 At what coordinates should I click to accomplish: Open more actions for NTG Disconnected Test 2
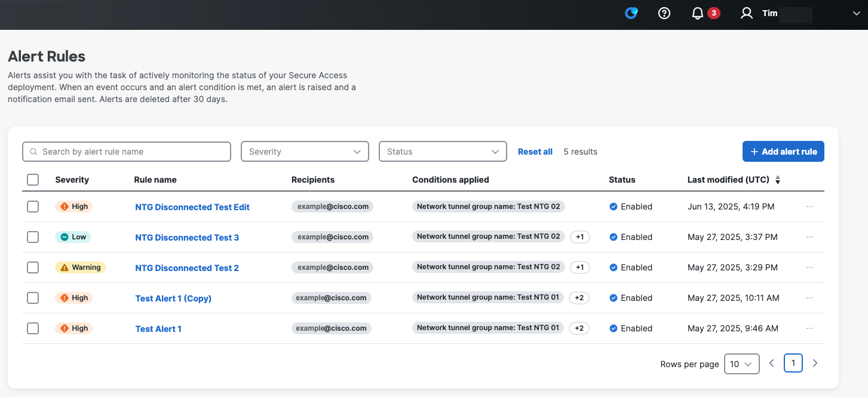(809, 267)
